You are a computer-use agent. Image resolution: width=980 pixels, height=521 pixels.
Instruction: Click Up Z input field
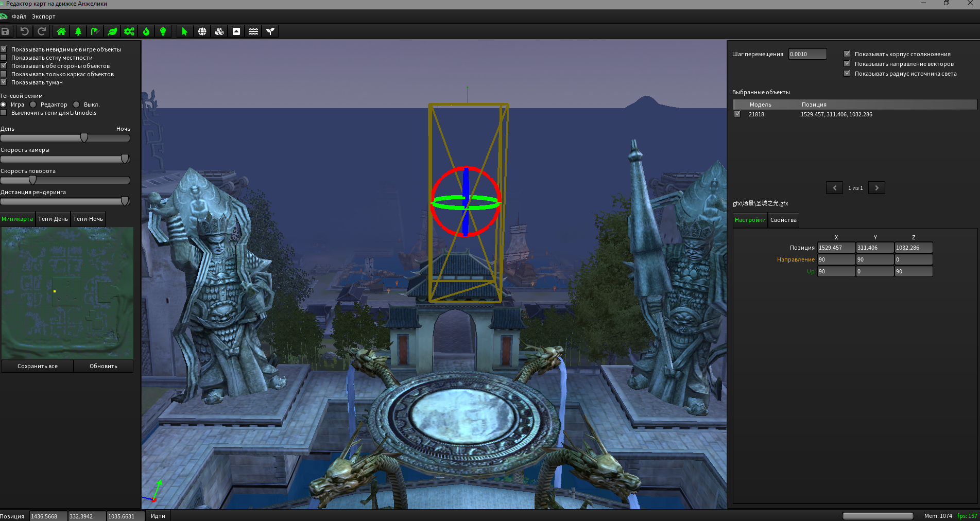tap(914, 271)
